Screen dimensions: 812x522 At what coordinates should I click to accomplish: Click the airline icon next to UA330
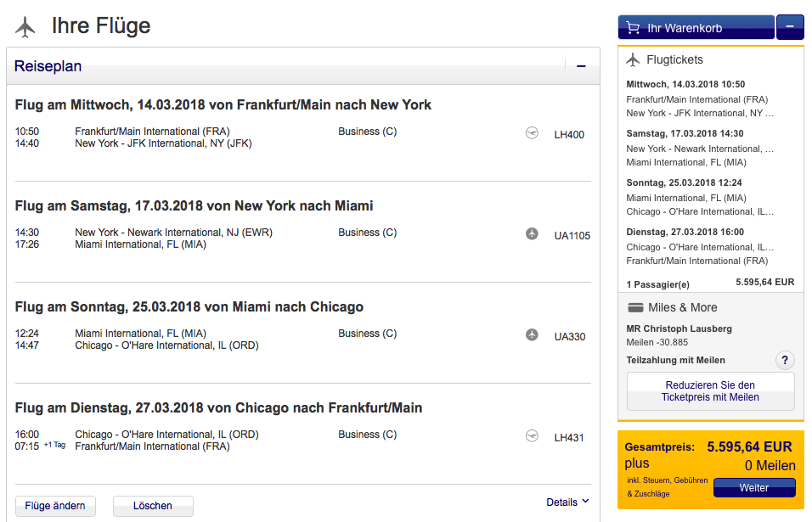533,335
